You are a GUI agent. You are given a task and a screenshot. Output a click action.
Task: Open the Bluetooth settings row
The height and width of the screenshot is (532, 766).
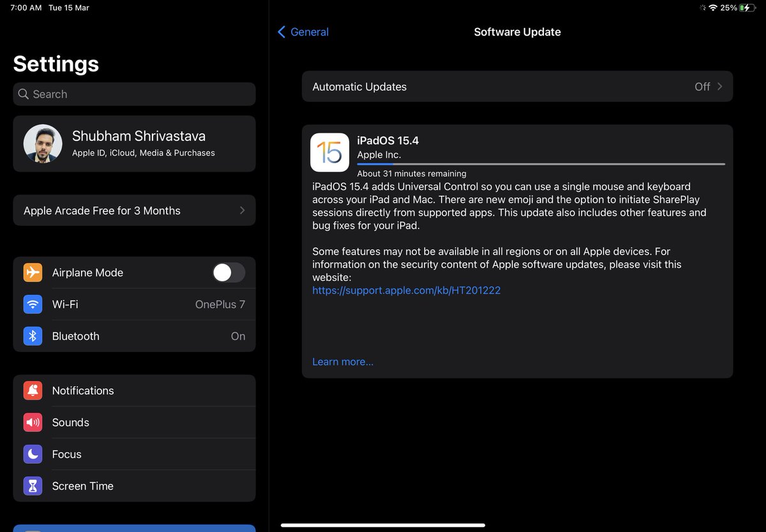[134, 336]
